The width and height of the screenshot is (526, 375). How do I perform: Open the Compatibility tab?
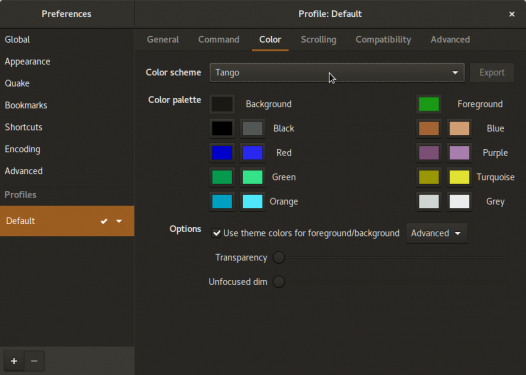(x=383, y=40)
